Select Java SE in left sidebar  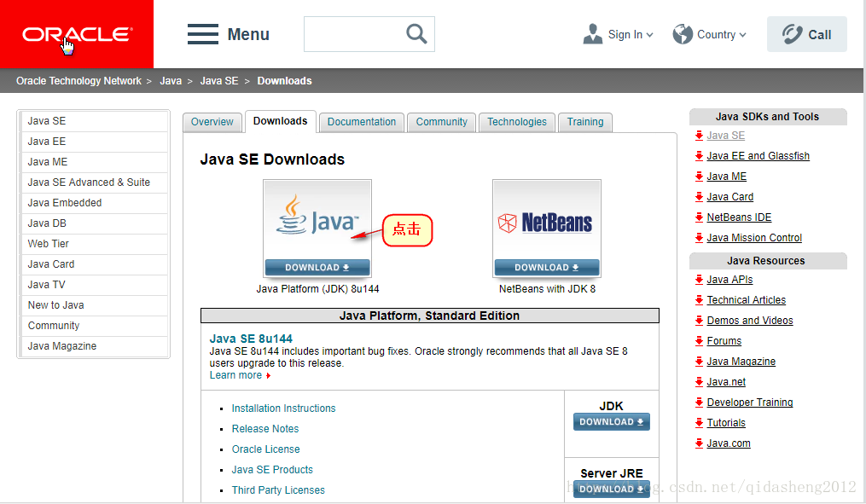pyautogui.click(x=94, y=121)
